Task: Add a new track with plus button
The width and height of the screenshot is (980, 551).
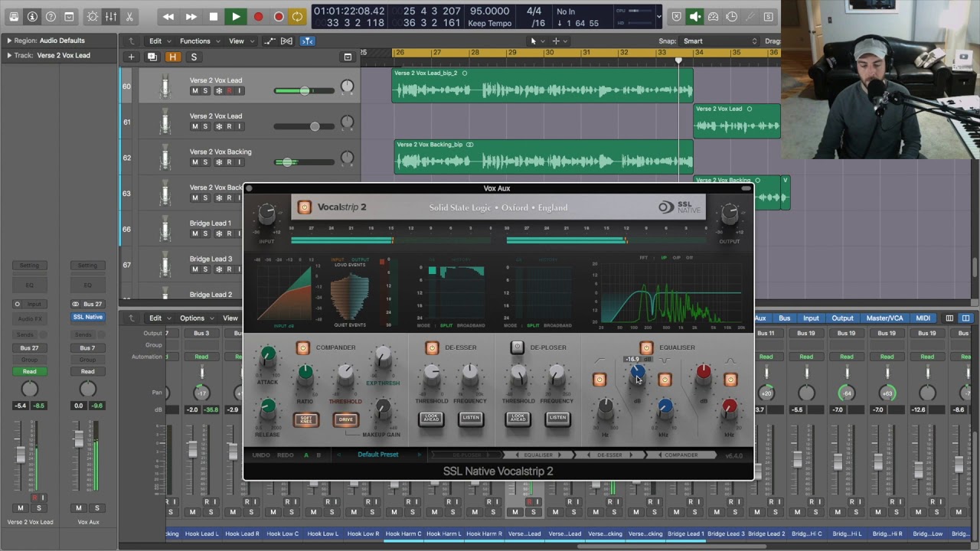Action: tap(131, 57)
